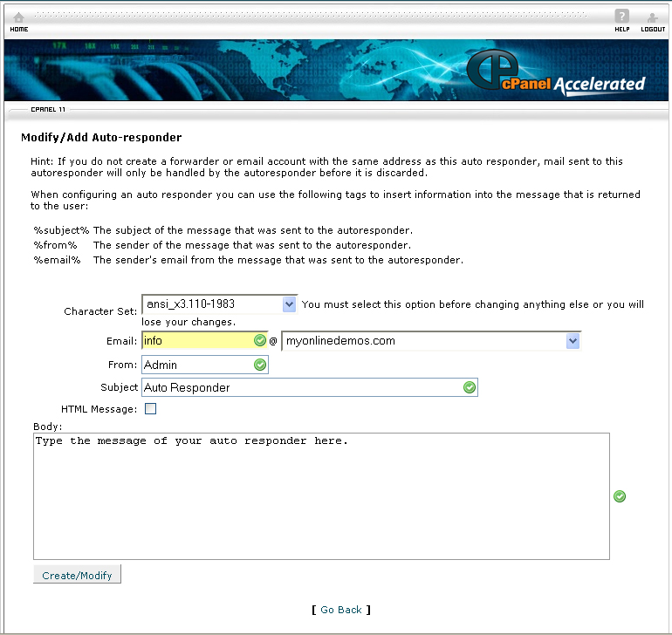This screenshot has width=672, height=635.
Task: Click green checkmark in Subject field
Action: pyautogui.click(x=470, y=387)
